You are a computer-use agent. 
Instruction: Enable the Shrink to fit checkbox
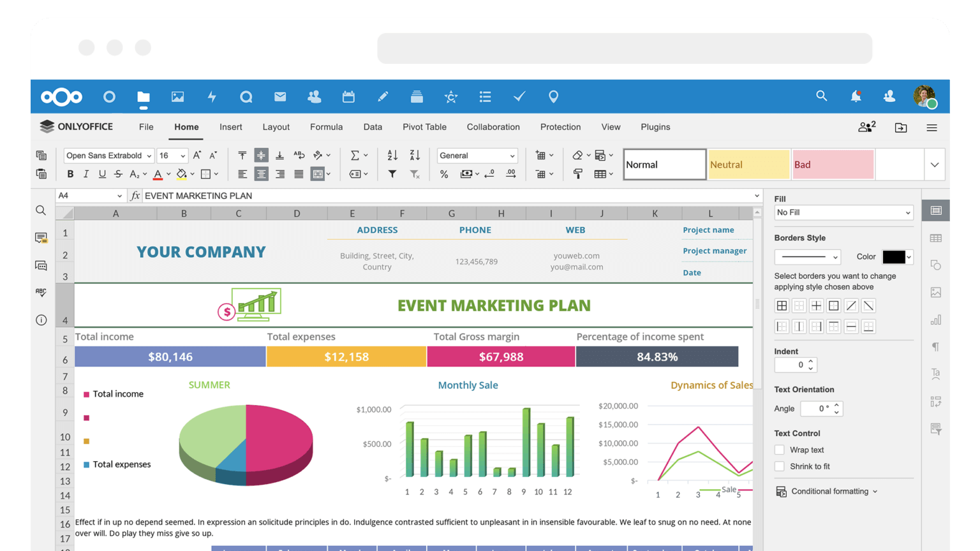click(779, 467)
